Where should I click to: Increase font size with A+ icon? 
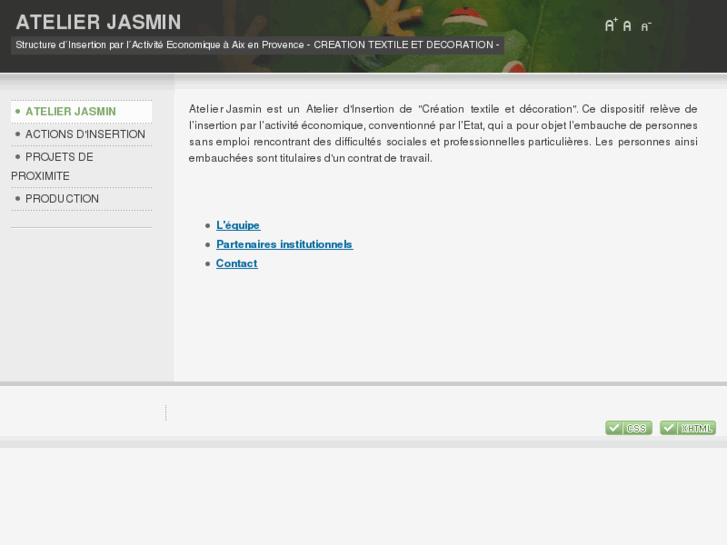pyautogui.click(x=611, y=25)
